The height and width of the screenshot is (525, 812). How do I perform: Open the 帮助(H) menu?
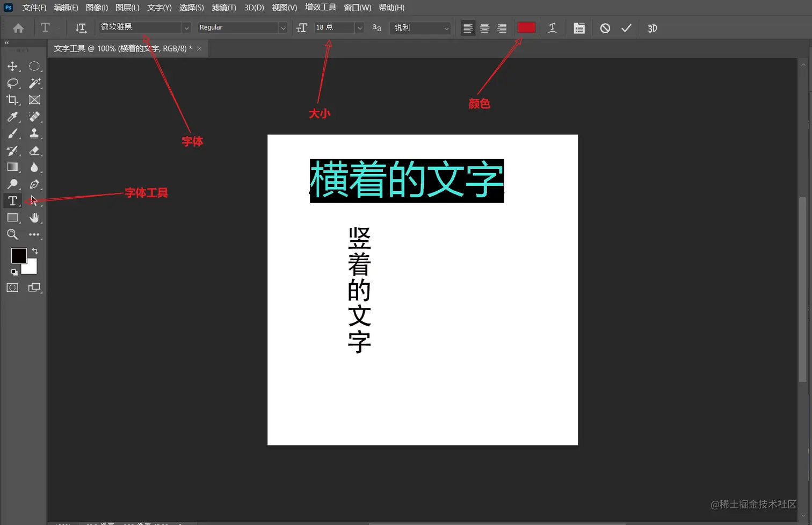[392, 8]
